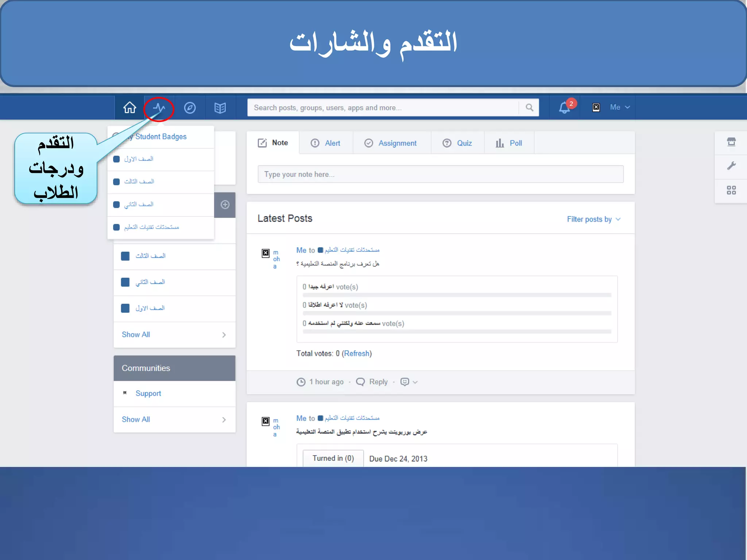The image size is (747, 560).
Task: Open the Filter posts by dropdown
Action: (x=593, y=219)
